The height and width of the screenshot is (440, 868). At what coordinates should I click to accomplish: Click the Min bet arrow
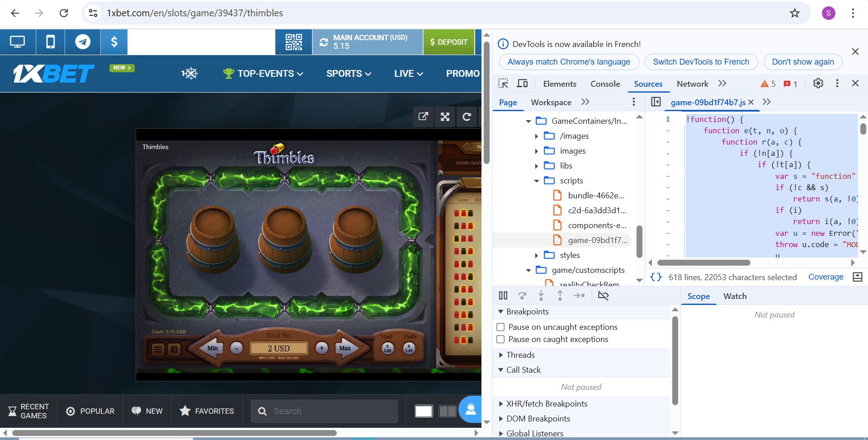[x=211, y=348]
